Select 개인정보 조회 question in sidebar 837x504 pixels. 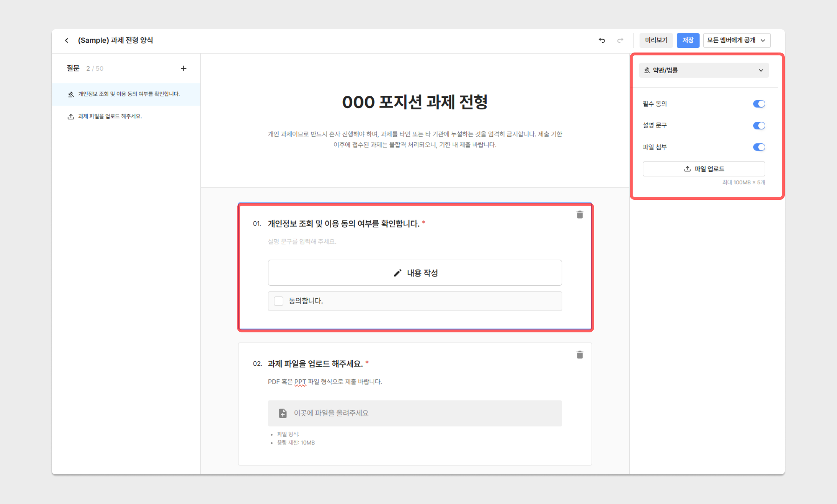129,94
